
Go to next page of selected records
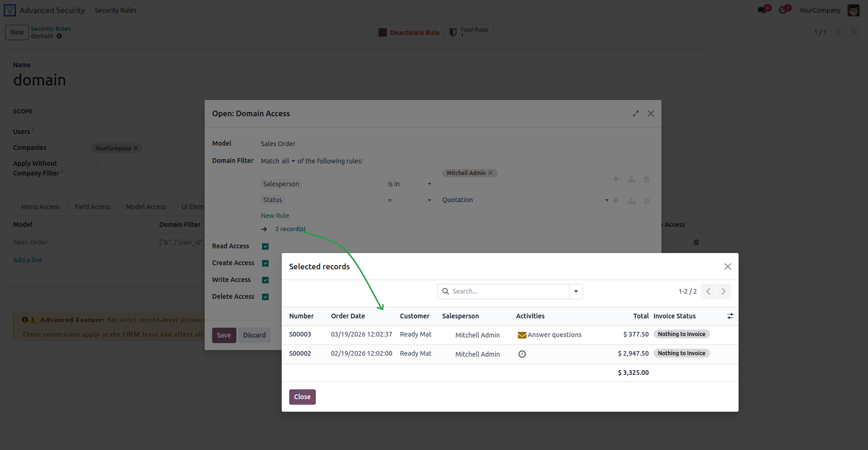click(x=723, y=291)
